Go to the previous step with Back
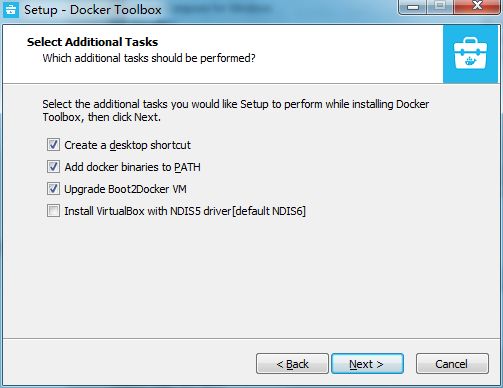The height and width of the screenshot is (388, 503). [x=292, y=364]
